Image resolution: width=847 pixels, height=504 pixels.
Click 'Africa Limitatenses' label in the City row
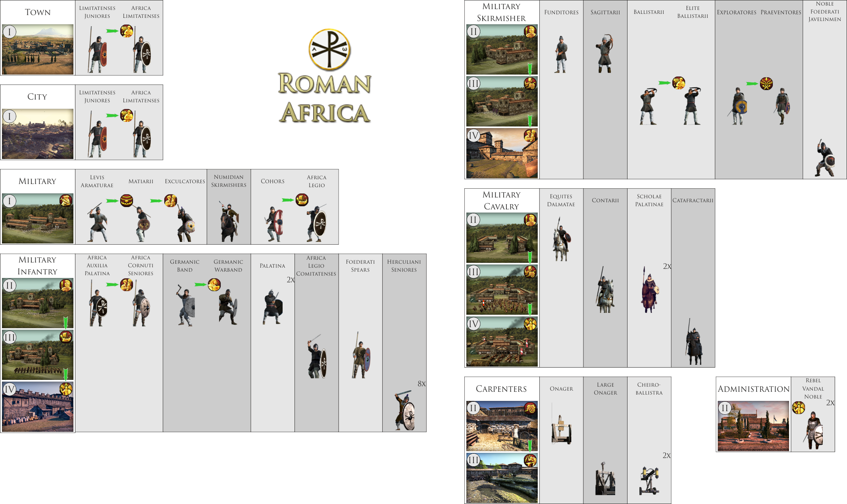coord(141,96)
